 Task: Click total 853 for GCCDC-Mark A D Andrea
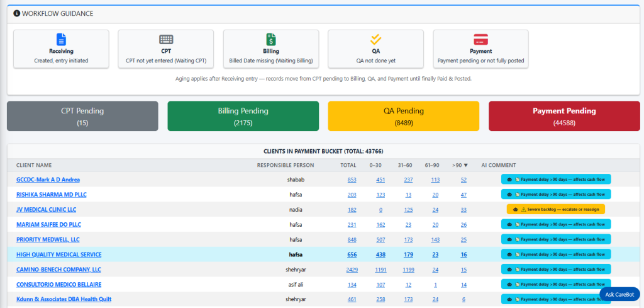pos(352,180)
